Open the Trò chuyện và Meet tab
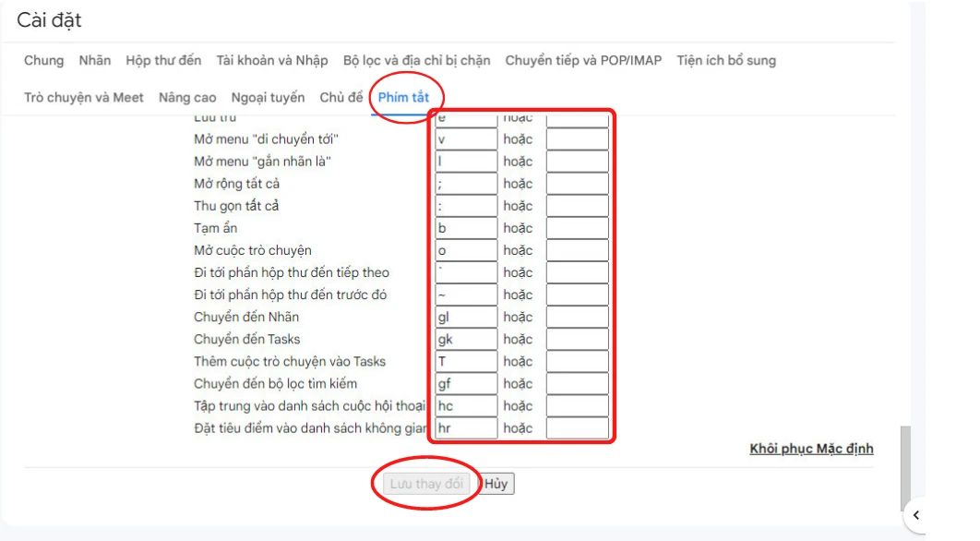This screenshot has height=541, width=980. click(84, 98)
